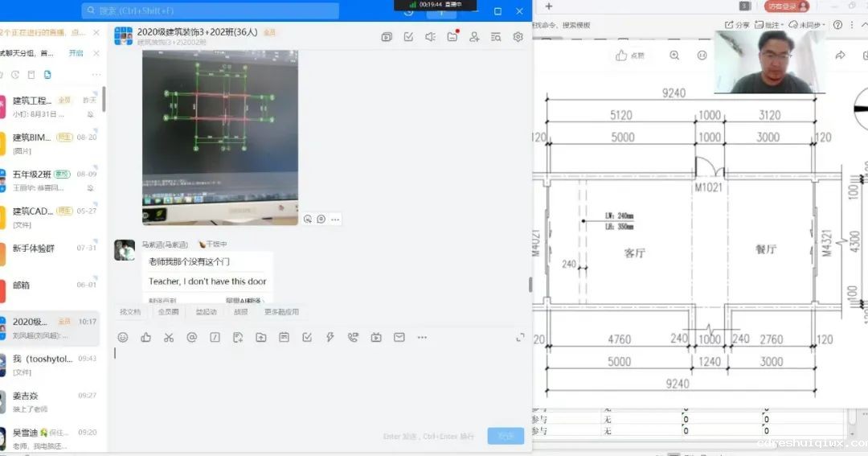Click the to-do checkbox icon in chat toolbar
Viewport: 868px width, 456px height.
click(x=307, y=338)
